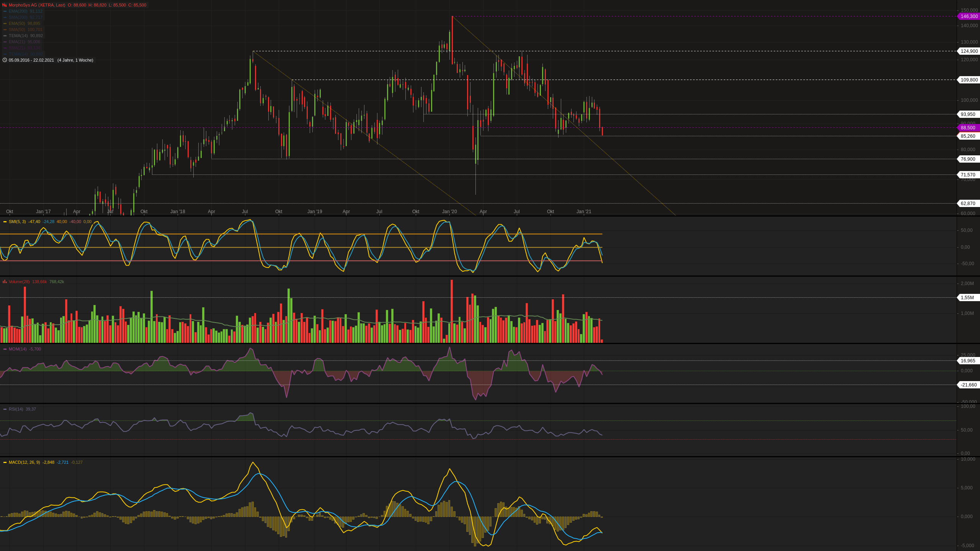Click the candlestick icon beside MorphoSys AG

[5, 5]
